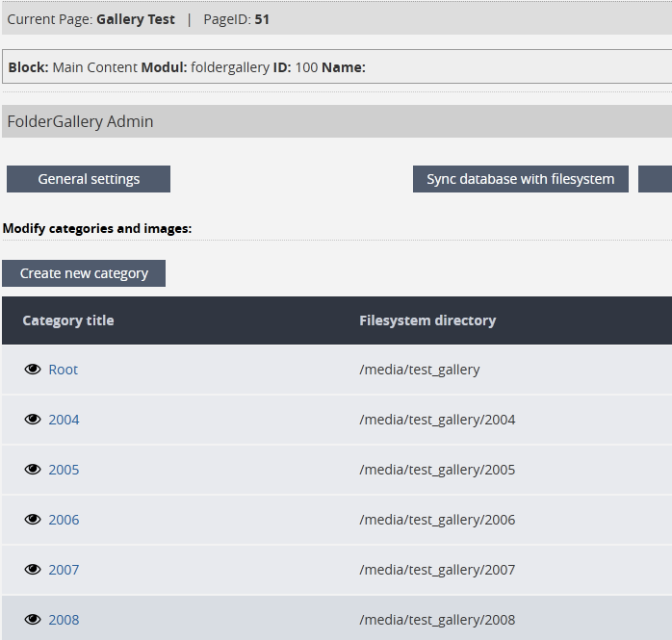Viewport: 672px width, 640px height.
Task: Open the 2006 category link
Action: pos(64,520)
